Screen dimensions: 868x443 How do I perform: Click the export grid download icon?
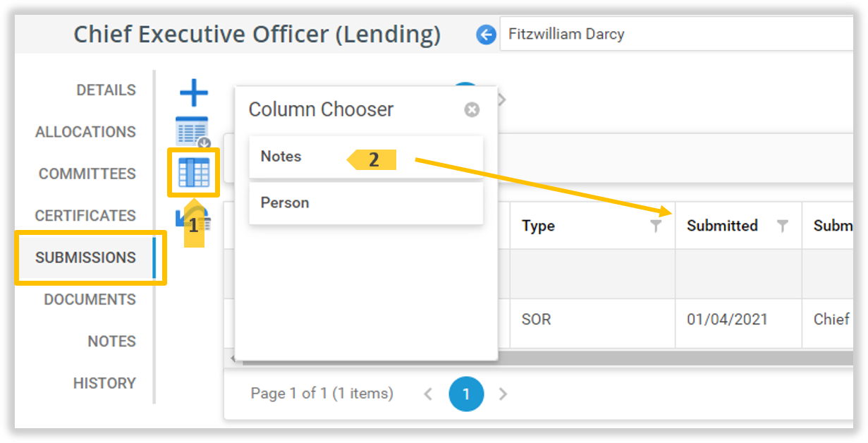point(192,132)
